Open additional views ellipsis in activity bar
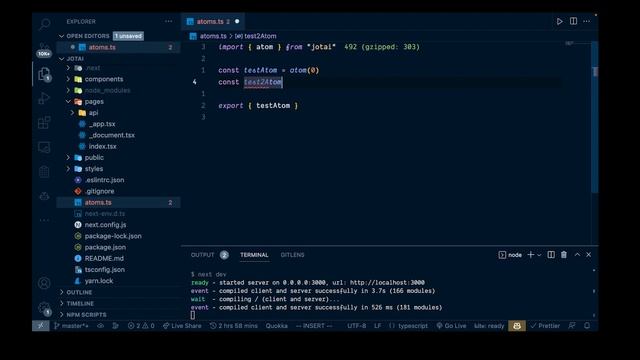 (x=44, y=220)
